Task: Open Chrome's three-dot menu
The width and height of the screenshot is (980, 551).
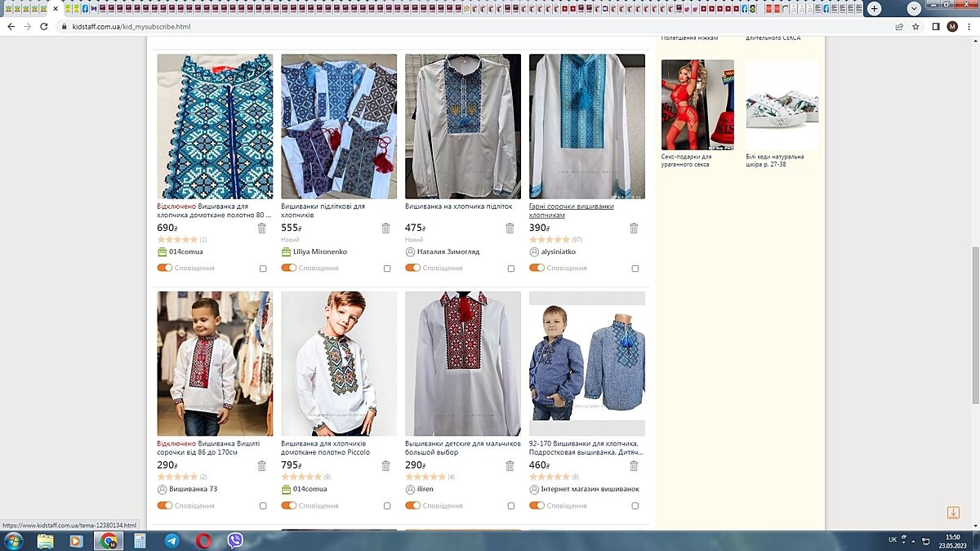Action: pos(969,26)
